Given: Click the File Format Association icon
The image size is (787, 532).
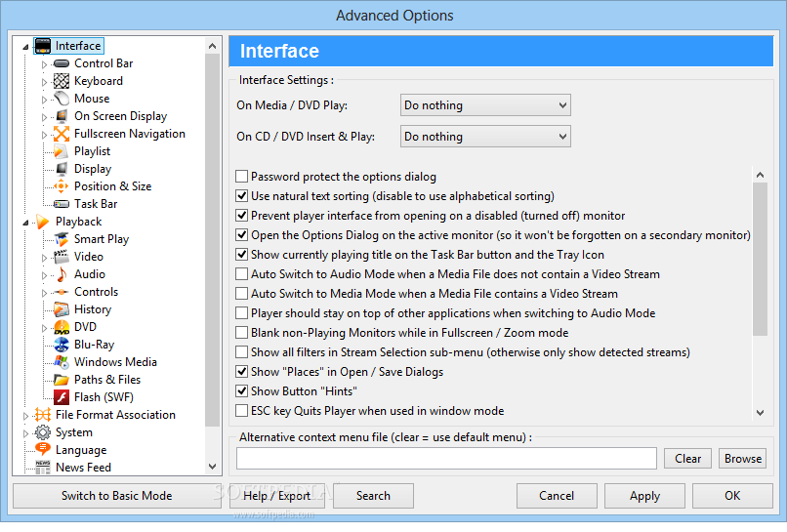Looking at the screenshot, I should [43, 415].
